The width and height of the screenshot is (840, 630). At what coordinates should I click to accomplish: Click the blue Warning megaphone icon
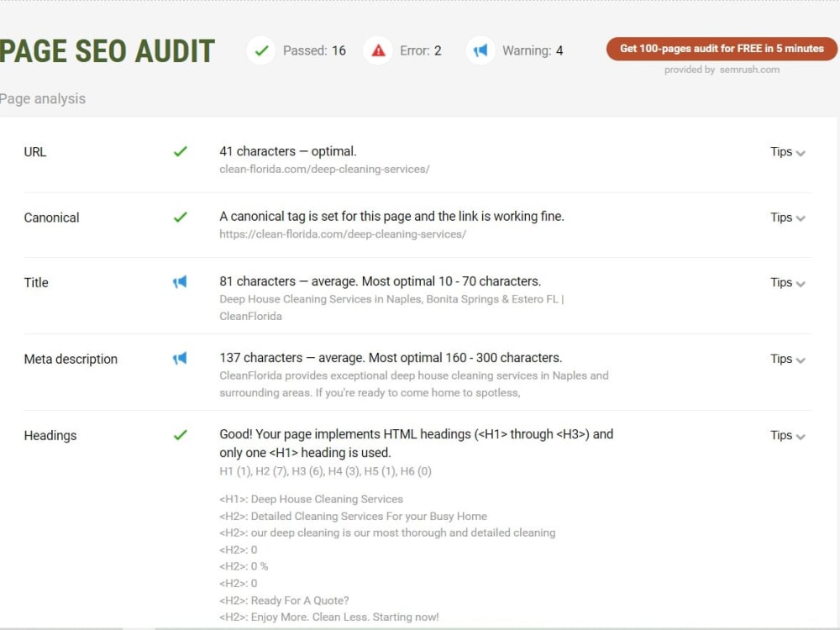480,51
